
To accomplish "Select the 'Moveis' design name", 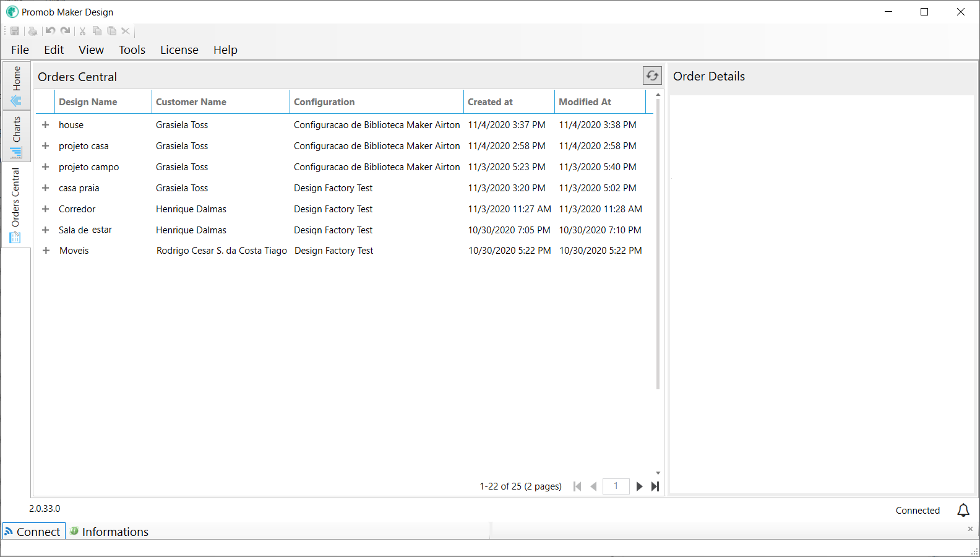I will tap(74, 251).
